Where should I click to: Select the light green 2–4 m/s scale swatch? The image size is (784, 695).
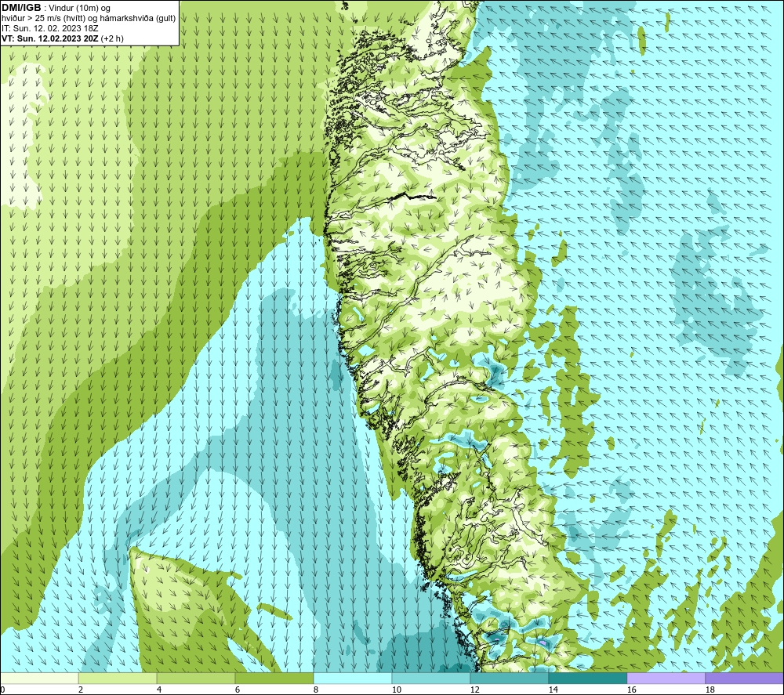coord(118,678)
